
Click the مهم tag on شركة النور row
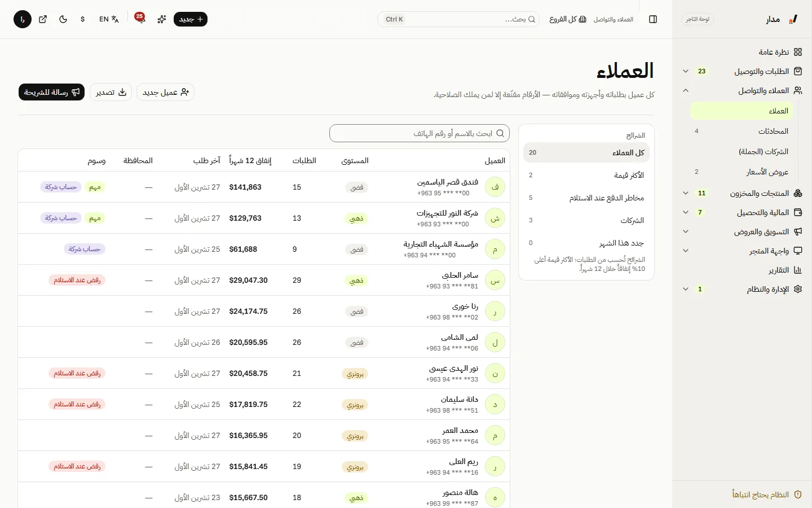pyautogui.click(x=95, y=218)
